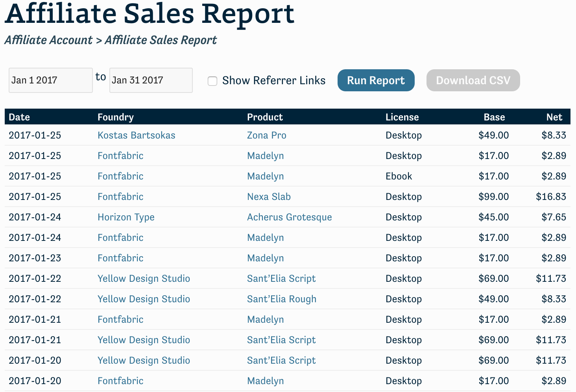Image resolution: width=576 pixels, height=392 pixels.
Task: Click the Show Referrer Links label
Action: coord(274,81)
